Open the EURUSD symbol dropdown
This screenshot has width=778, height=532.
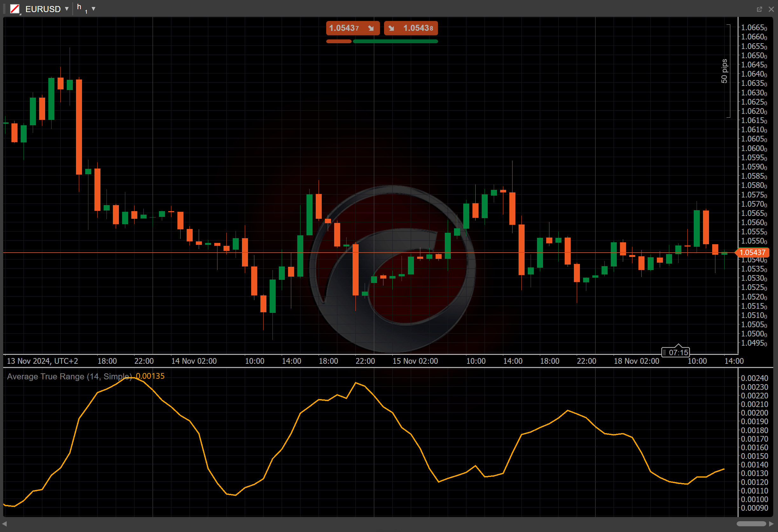tap(67, 9)
